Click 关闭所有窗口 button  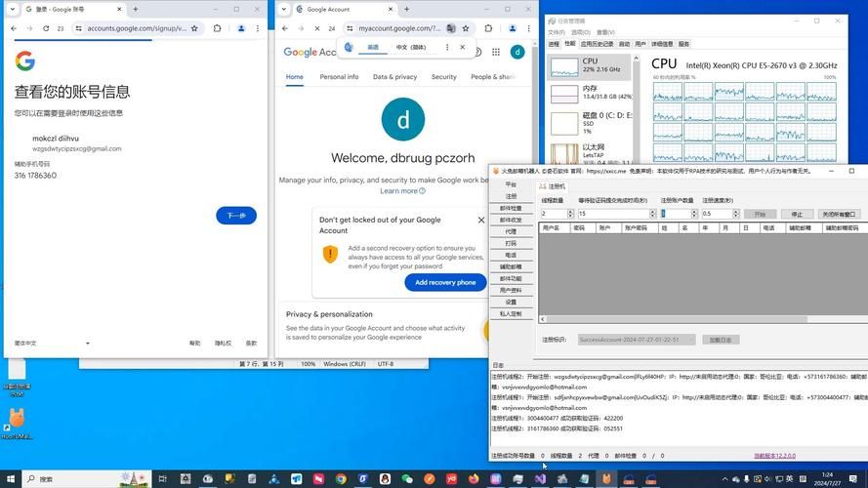[840, 214]
